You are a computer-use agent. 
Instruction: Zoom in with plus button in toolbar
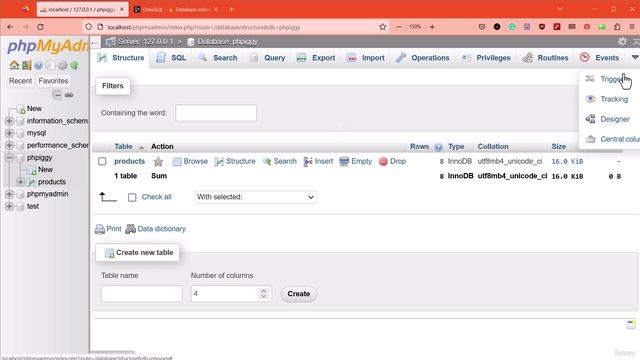click(432, 27)
